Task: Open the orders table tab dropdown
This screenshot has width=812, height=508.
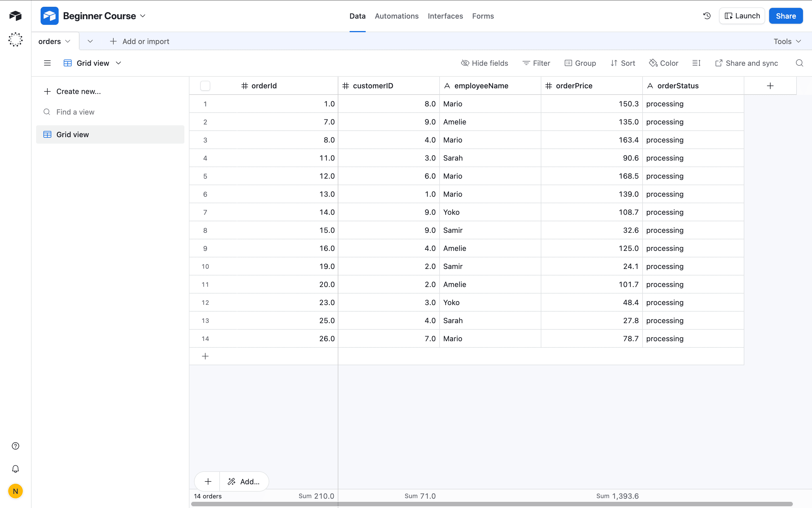Action: (68, 41)
